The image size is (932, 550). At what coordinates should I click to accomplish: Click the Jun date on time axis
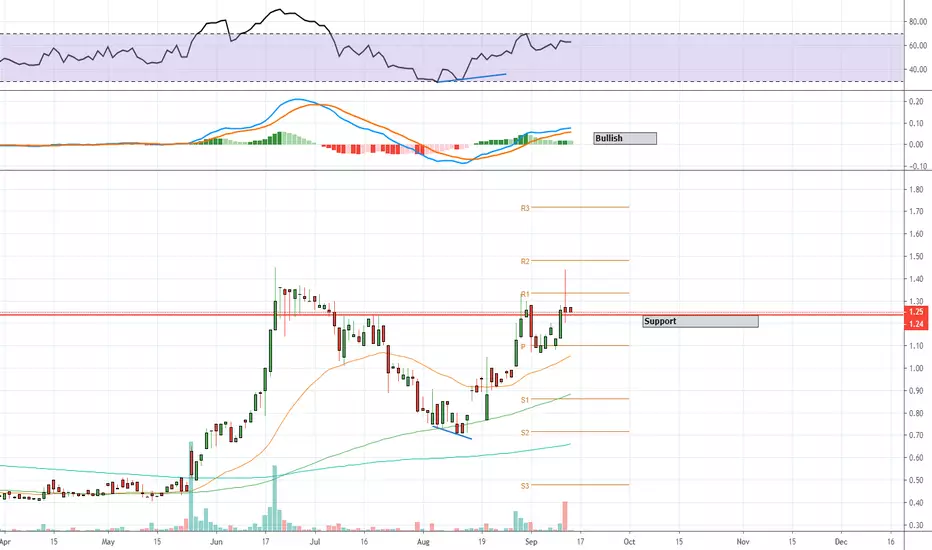point(216,542)
